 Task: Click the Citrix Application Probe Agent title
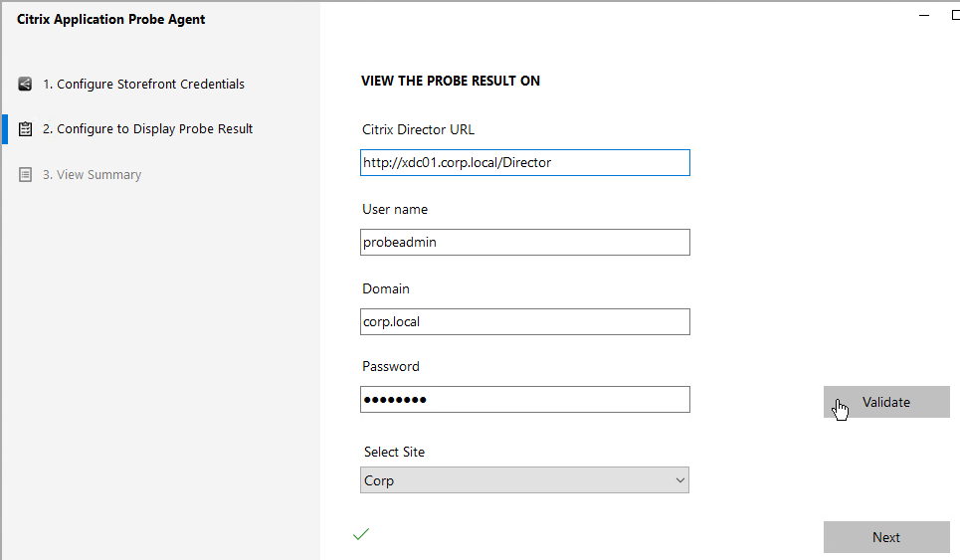coord(110,20)
